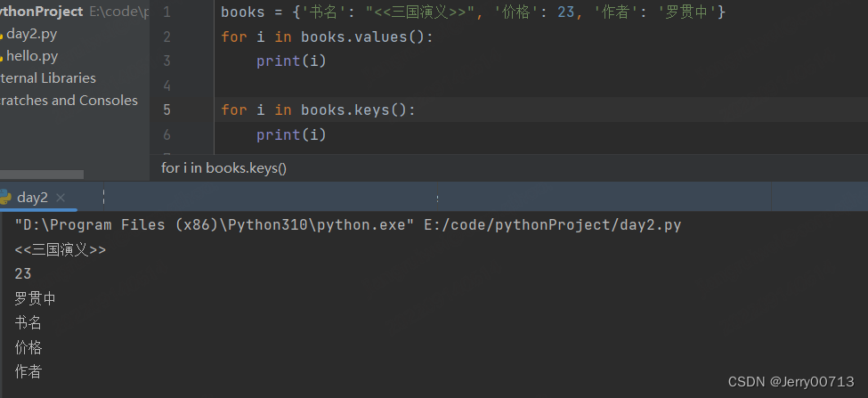The image size is (868, 398).
Task: Click console output '书名'
Action: [28, 322]
